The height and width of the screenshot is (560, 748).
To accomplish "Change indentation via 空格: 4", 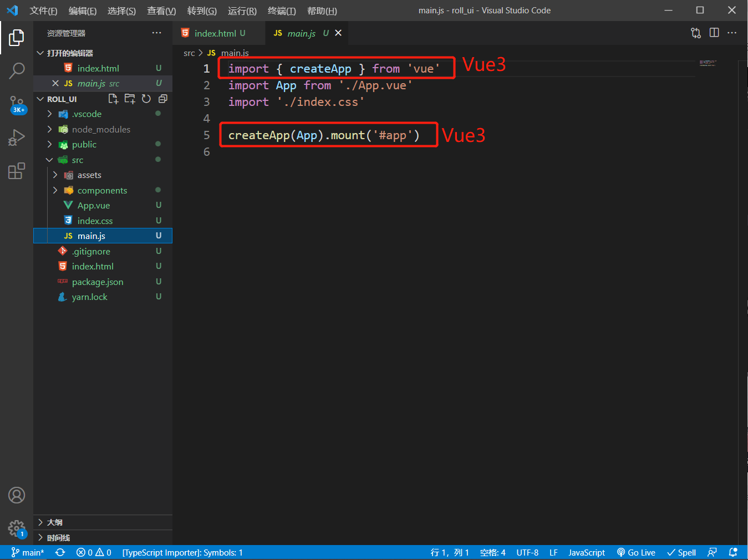I will point(493,552).
